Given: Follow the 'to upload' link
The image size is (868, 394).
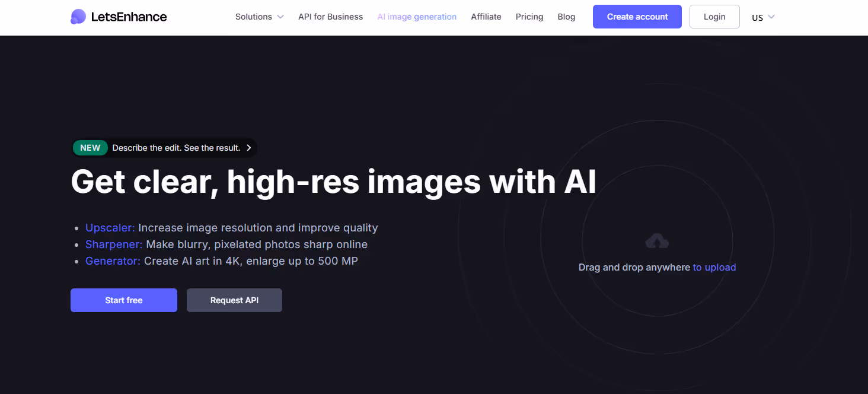Looking at the screenshot, I should tap(714, 268).
